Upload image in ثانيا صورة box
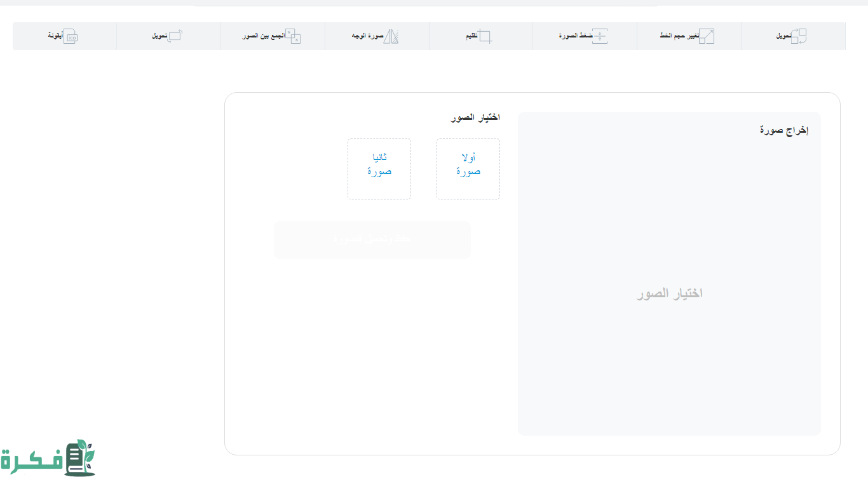Screen dimensions: 868x477 click(379, 169)
